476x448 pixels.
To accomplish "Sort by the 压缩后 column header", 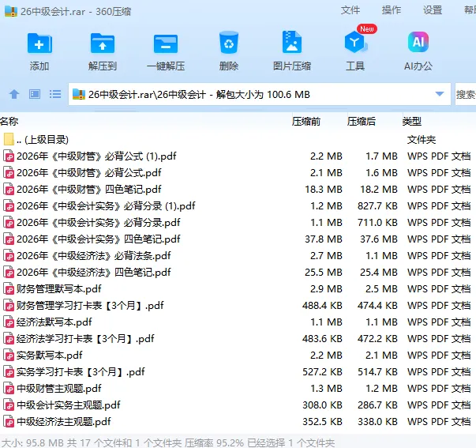I will coord(362,122).
